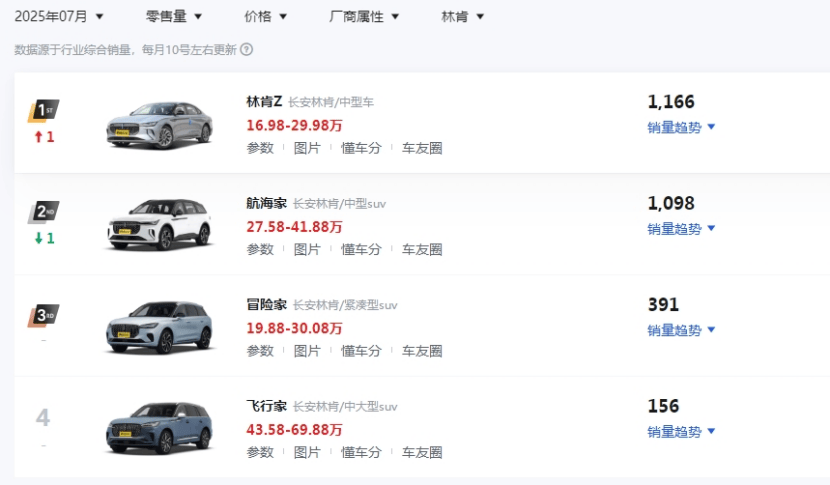Screen dimensions: 830x485
Task: Expand the 厂商属性 filter
Action: pyautogui.click(x=365, y=16)
